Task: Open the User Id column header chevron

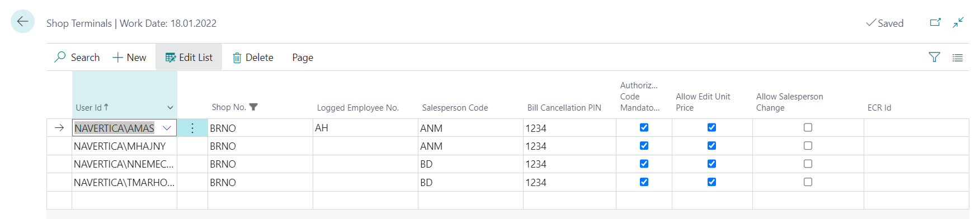Action: coord(170,107)
